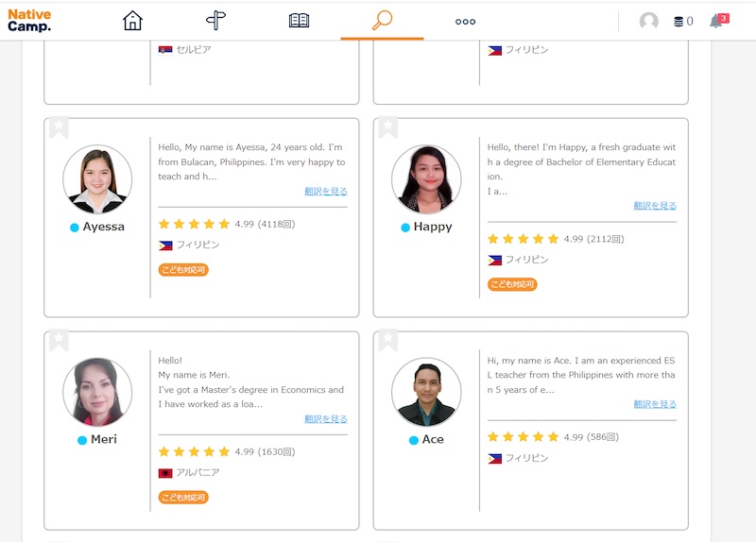Click Happy's star rating 4.99 (2112回)
Screen dimensions: 756x542
pos(556,239)
